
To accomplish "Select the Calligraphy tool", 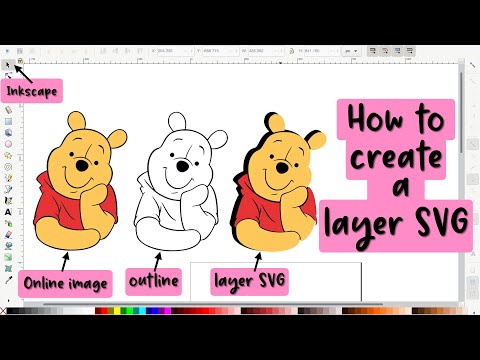I will [x=8, y=201].
